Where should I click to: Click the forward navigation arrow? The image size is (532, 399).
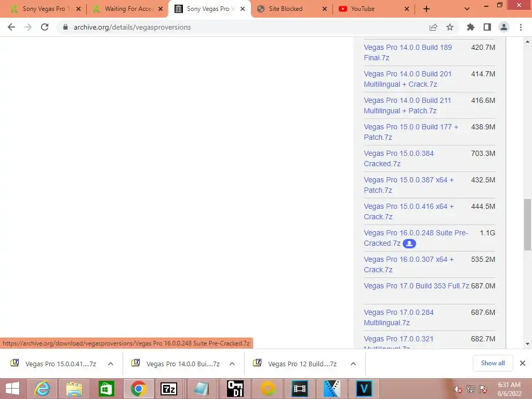(x=28, y=27)
